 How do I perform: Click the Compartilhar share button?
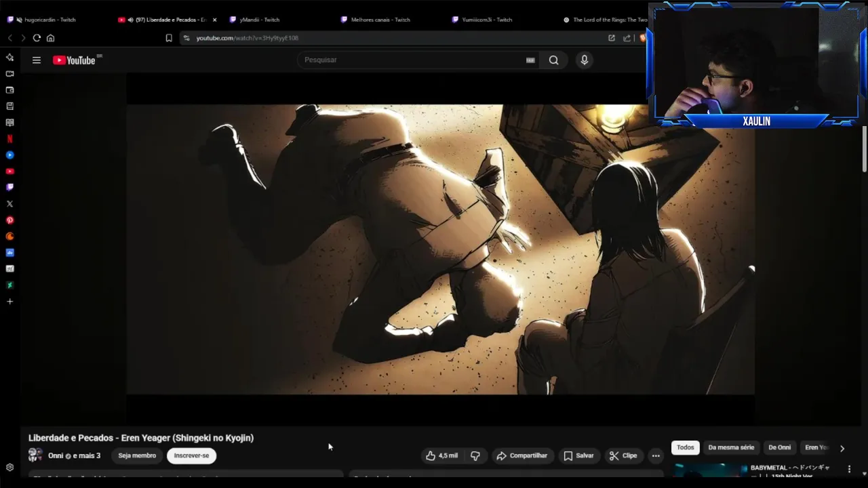[522, 455]
